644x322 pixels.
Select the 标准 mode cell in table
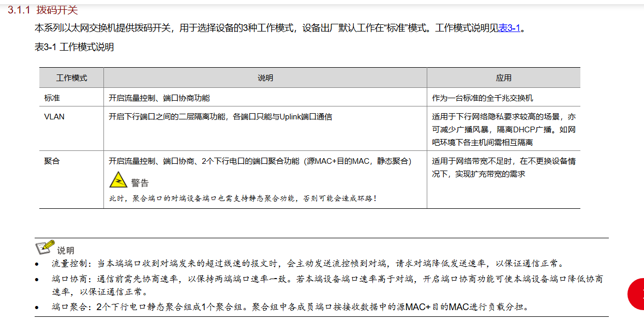[x=52, y=98]
